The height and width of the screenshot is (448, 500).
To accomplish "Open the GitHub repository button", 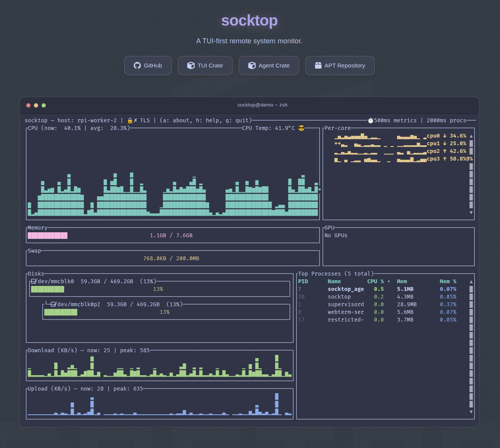I will coord(148,66).
